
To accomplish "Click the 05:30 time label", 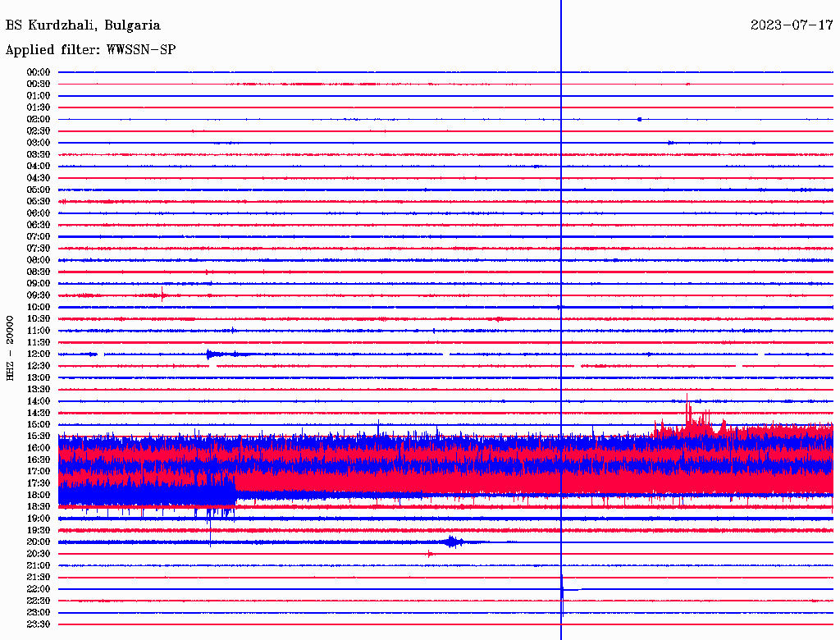I will coord(39,202).
